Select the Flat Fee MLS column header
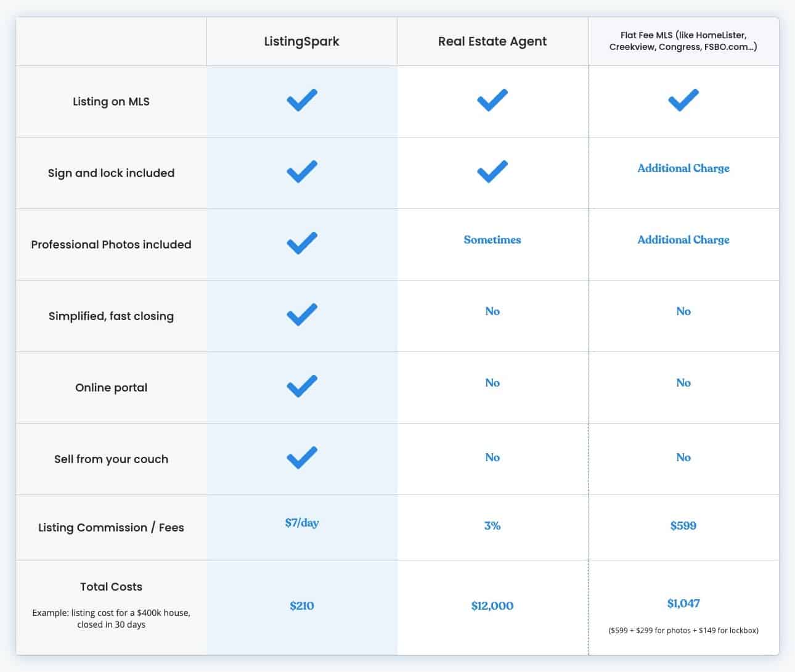 pos(683,41)
